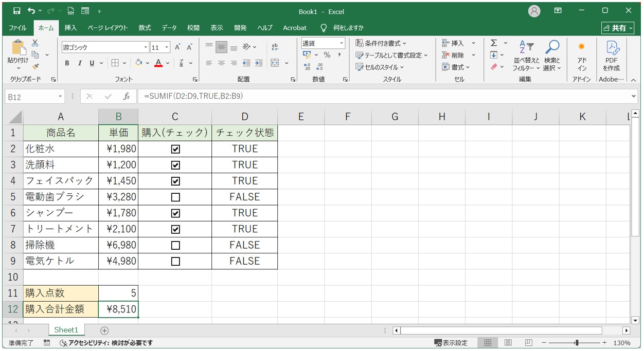The width and height of the screenshot is (644, 351).
Task: Click テーブルとして書式設定 button
Action: pos(391,55)
